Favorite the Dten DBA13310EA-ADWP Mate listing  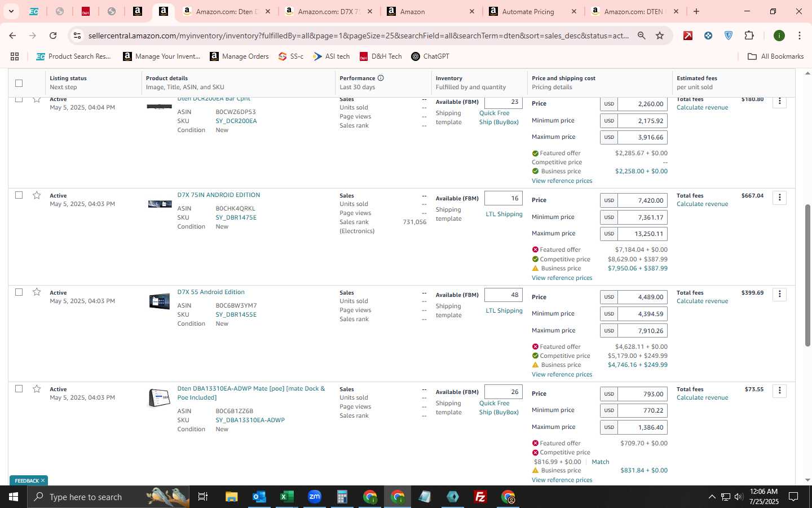click(x=37, y=389)
